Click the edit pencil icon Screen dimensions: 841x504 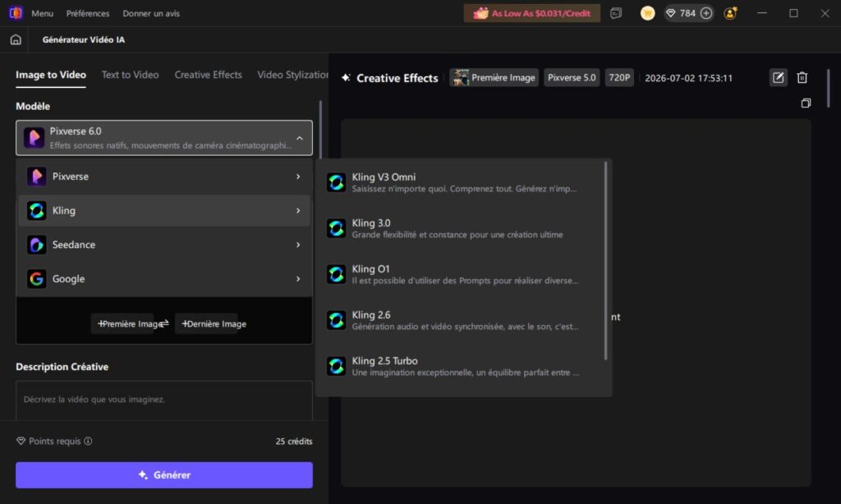[x=779, y=78]
